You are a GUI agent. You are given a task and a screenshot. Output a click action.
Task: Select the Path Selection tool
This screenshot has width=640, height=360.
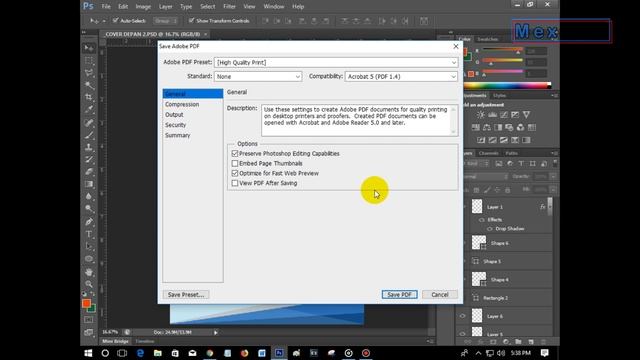(x=89, y=247)
